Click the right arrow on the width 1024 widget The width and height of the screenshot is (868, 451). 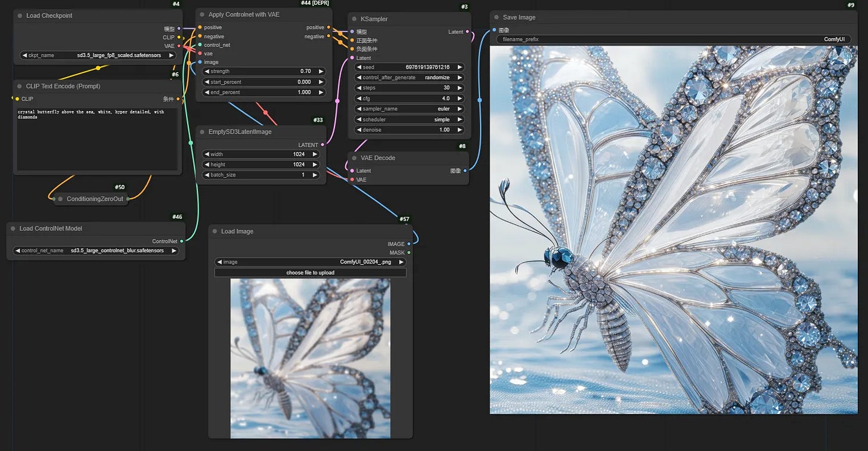pos(315,153)
